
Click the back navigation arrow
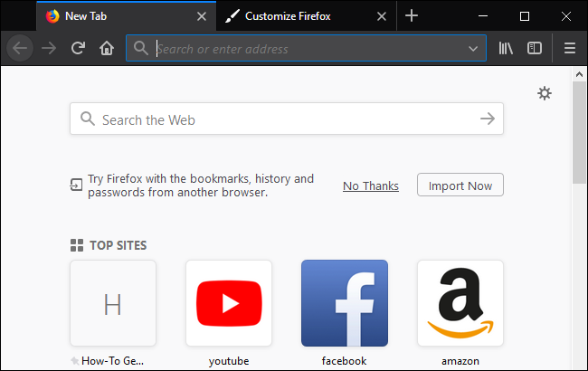point(21,48)
